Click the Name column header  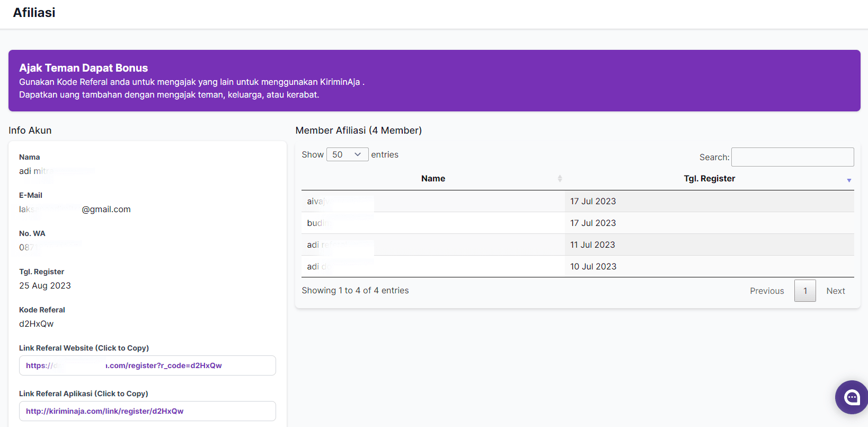(x=433, y=179)
